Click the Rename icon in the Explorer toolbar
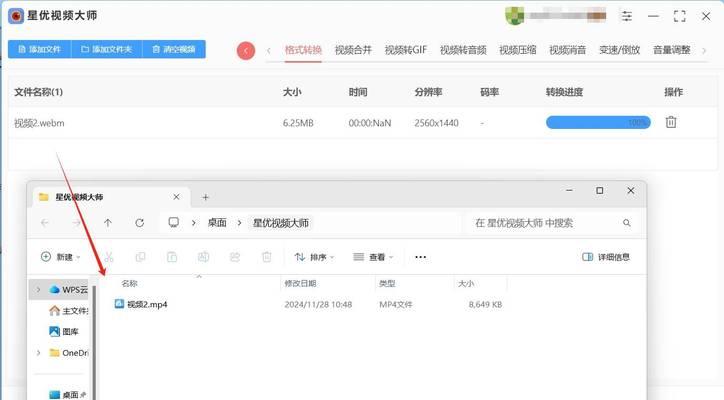Viewport: 724px width, 400px height. click(204, 257)
